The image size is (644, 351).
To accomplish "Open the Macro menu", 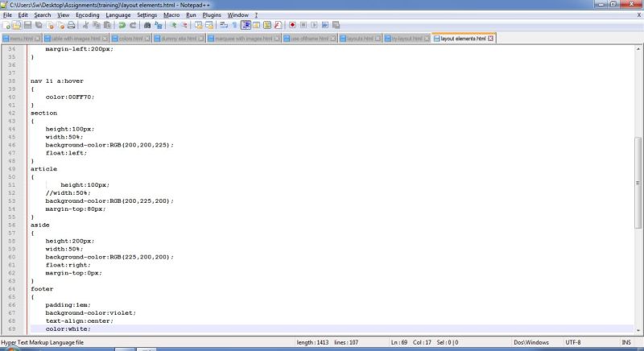I will [171, 14].
